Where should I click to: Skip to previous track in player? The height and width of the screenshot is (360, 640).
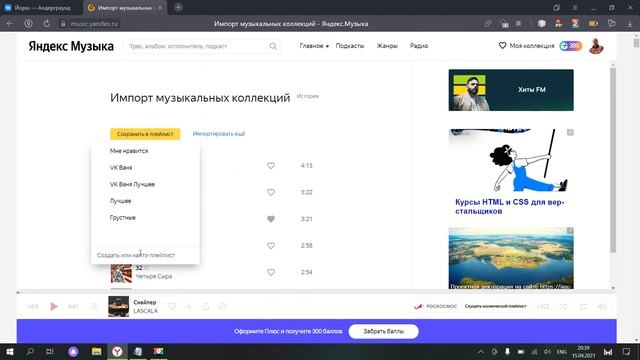(33, 307)
